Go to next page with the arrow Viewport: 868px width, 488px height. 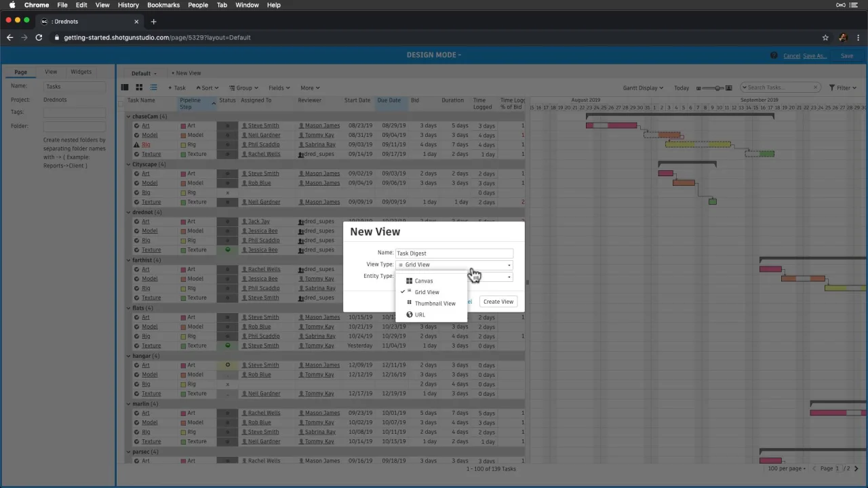click(857, 468)
